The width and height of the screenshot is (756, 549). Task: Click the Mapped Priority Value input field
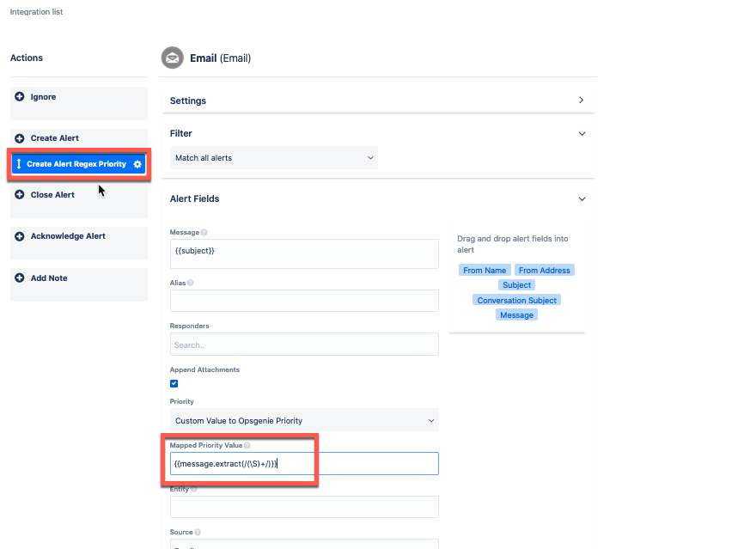coord(304,464)
